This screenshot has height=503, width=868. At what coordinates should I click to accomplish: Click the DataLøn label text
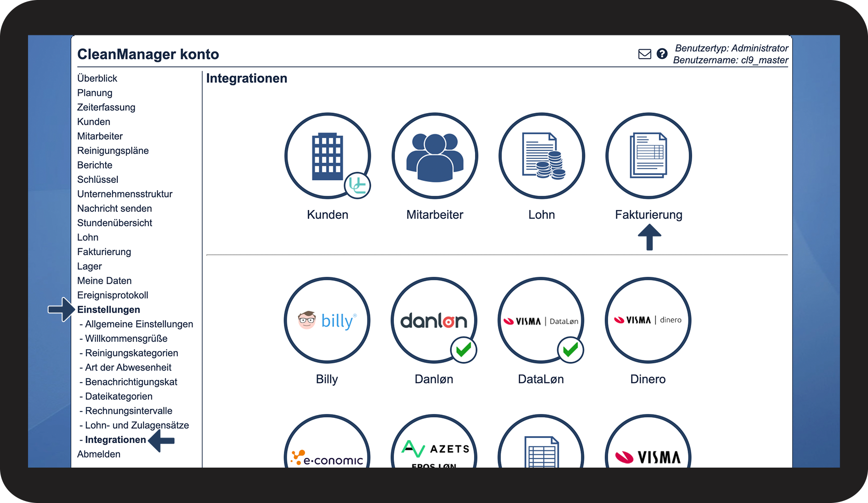[x=541, y=379]
